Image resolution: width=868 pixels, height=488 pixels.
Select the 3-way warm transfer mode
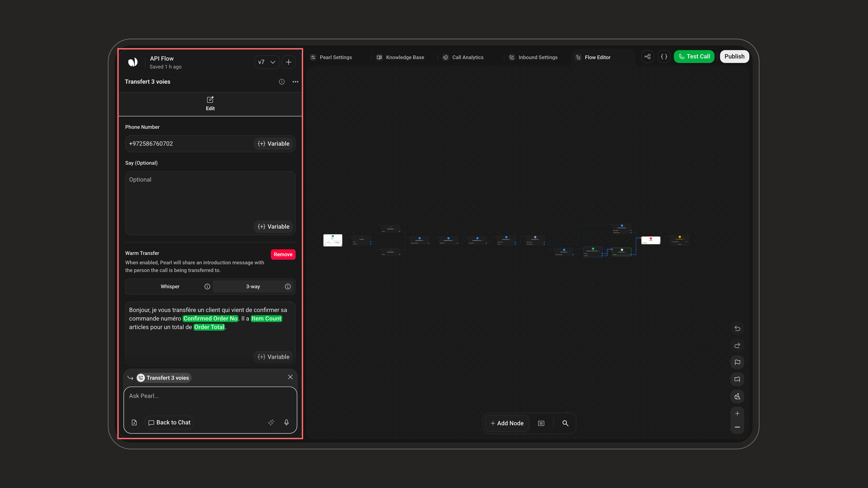pyautogui.click(x=253, y=287)
